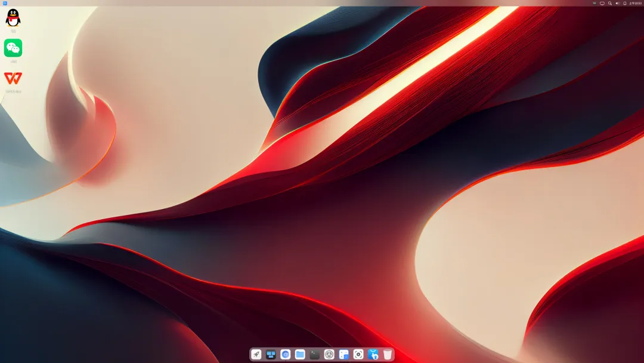Open the control center wheel icon in dock

coord(329,355)
